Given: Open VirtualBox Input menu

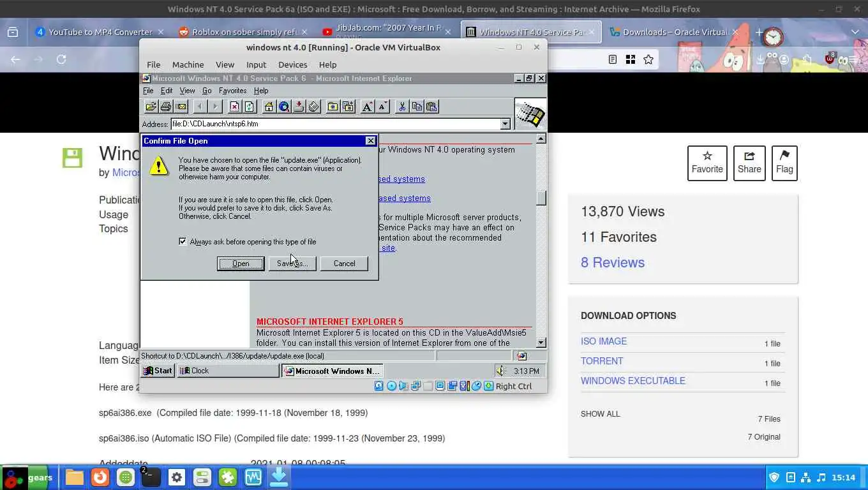Looking at the screenshot, I should (x=256, y=64).
